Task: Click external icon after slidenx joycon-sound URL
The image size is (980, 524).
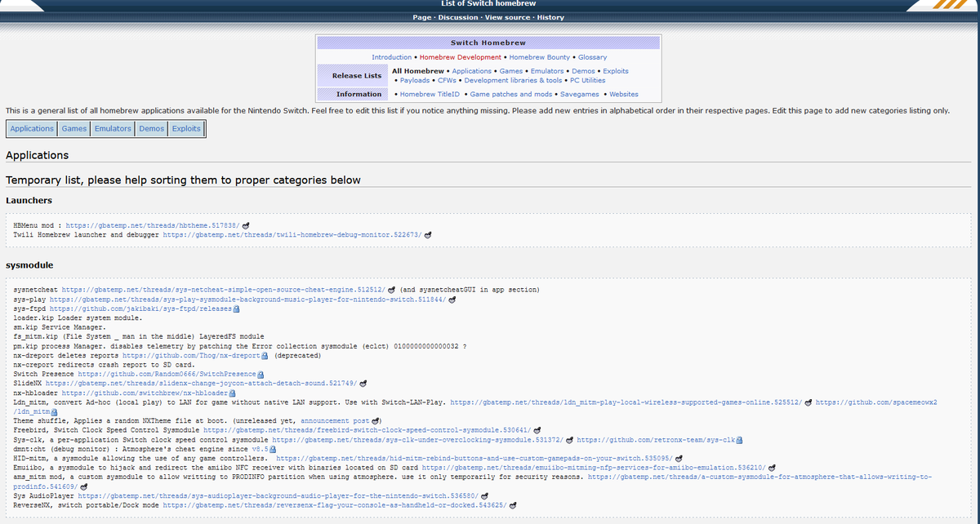Action: [362, 383]
